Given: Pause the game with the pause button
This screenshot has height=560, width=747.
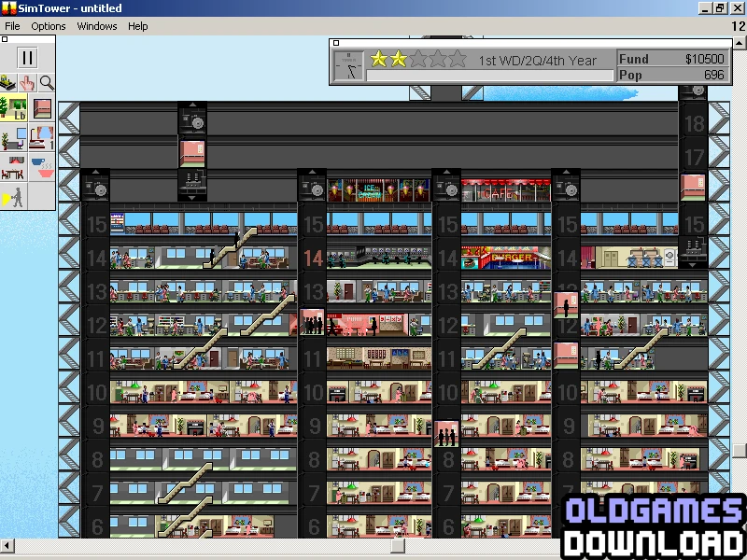Looking at the screenshot, I should coord(27,58).
